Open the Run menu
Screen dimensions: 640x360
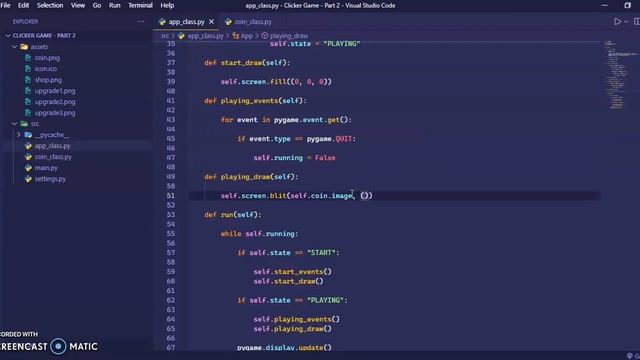pyautogui.click(x=114, y=5)
